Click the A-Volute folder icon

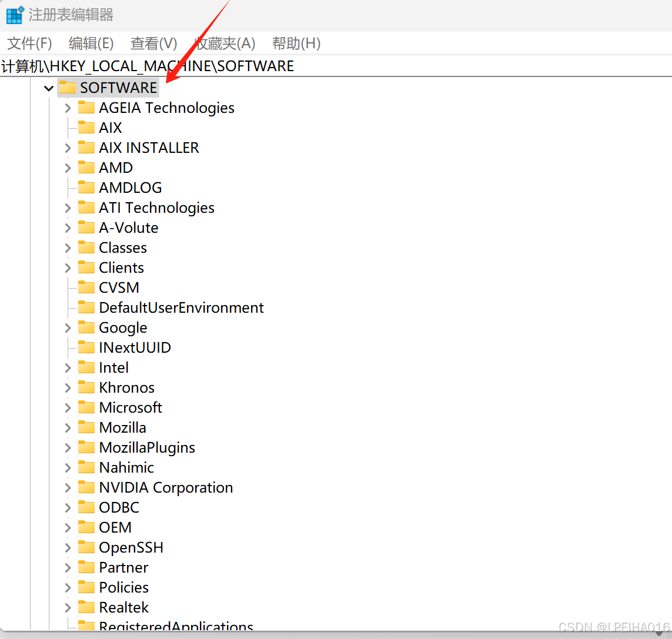coord(86,227)
